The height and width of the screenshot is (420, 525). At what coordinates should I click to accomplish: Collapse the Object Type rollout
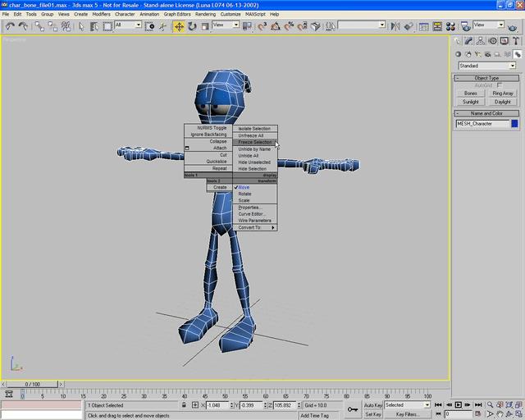pos(487,78)
